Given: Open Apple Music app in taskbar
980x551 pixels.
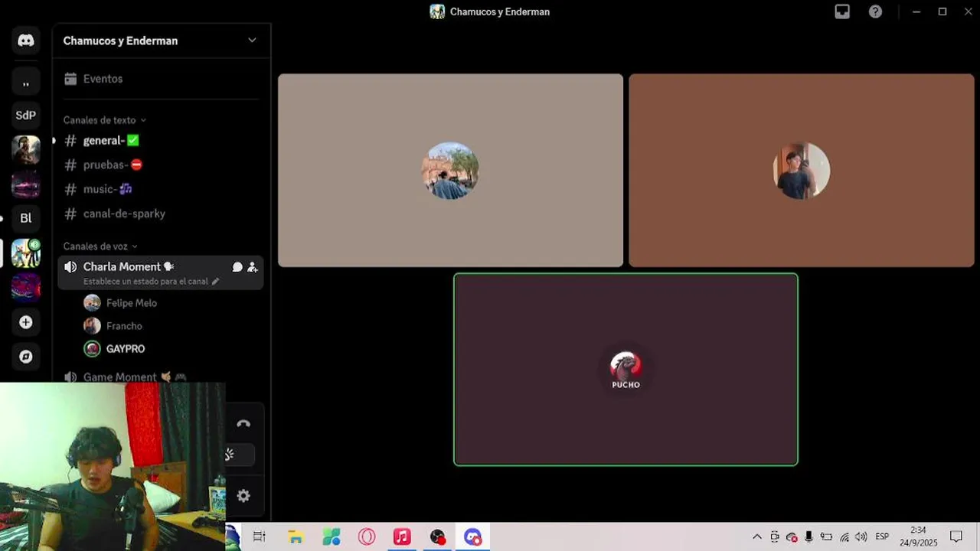Looking at the screenshot, I should 402,537.
